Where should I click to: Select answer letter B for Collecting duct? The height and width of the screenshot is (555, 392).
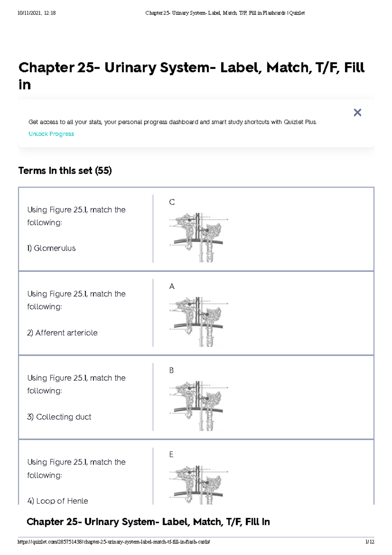pyautogui.click(x=171, y=370)
